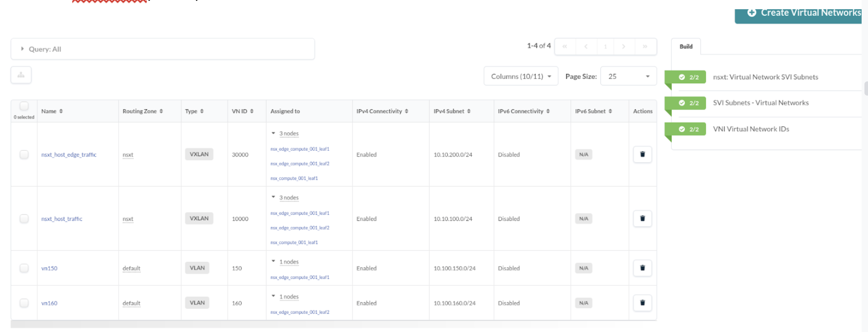Image resolution: width=868 pixels, height=332 pixels.
Task: Delete the nsxt_host_edge_traffic virtual network
Action: (642, 154)
